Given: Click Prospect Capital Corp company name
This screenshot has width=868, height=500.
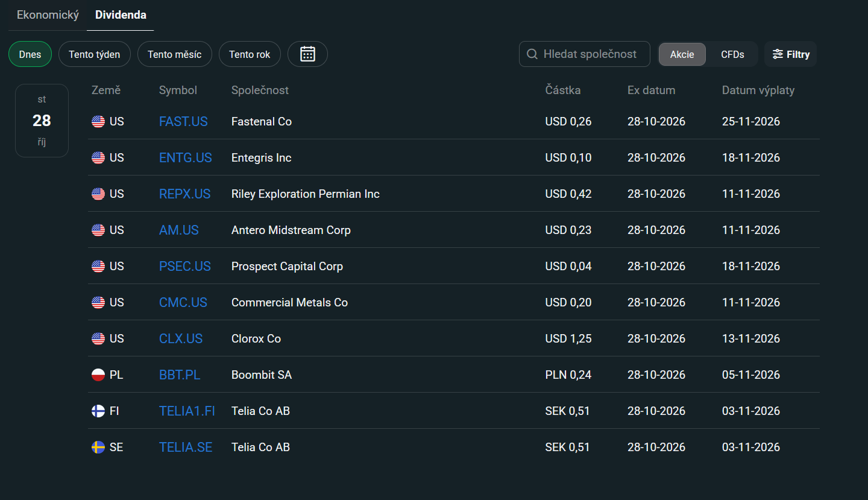Looking at the screenshot, I should [x=287, y=267].
